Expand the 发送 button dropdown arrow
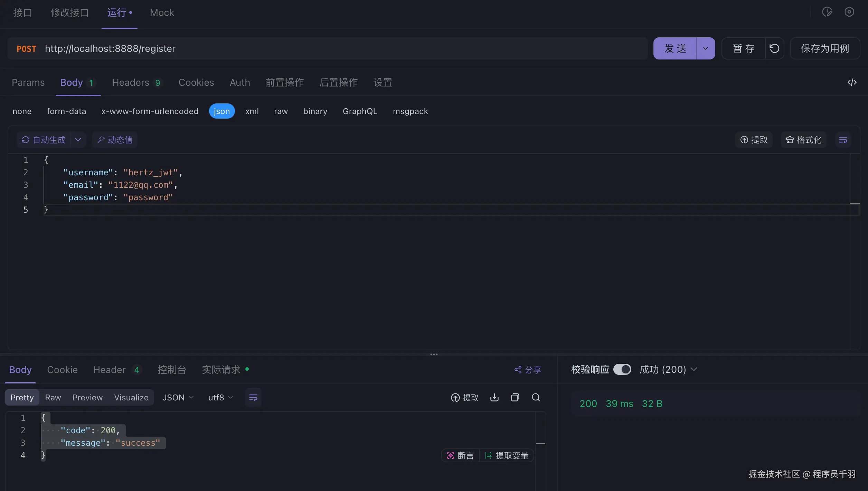Image resolution: width=868 pixels, height=491 pixels. [x=705, y=48]
